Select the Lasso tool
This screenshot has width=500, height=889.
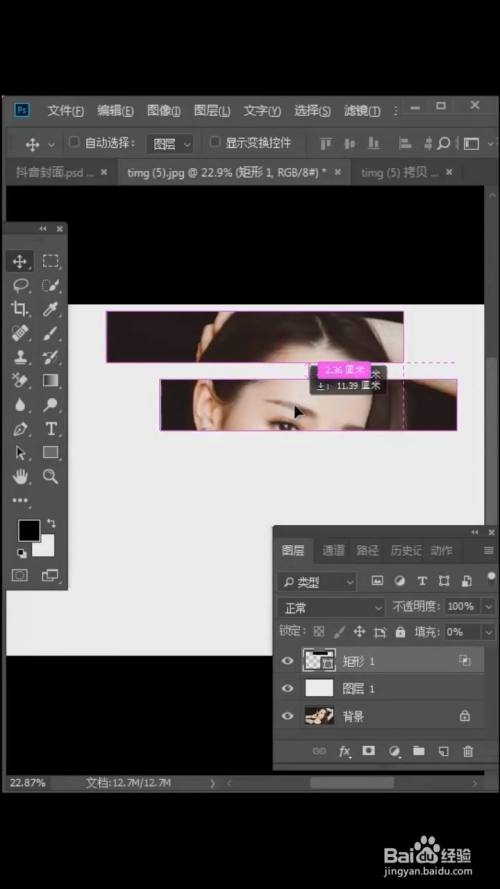[x=20, y=285]
